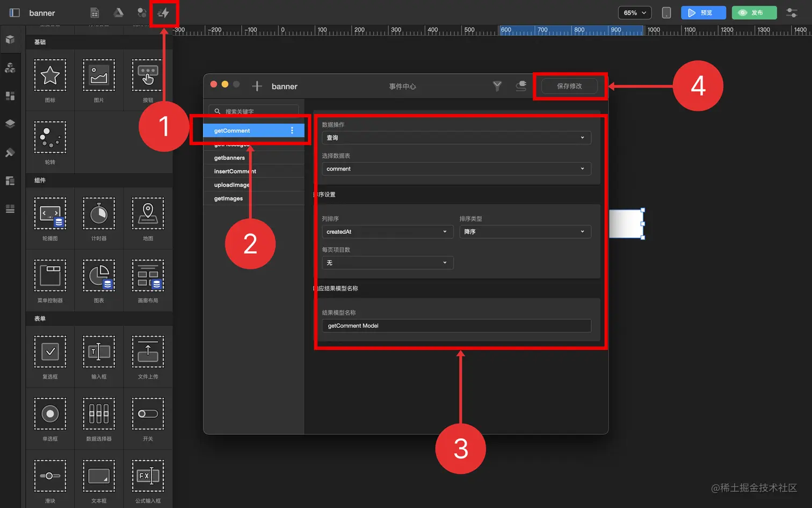Open 列排序 dropdown showing createdAt
Viewport: 812px width, 508px height.
pos(388,232)
